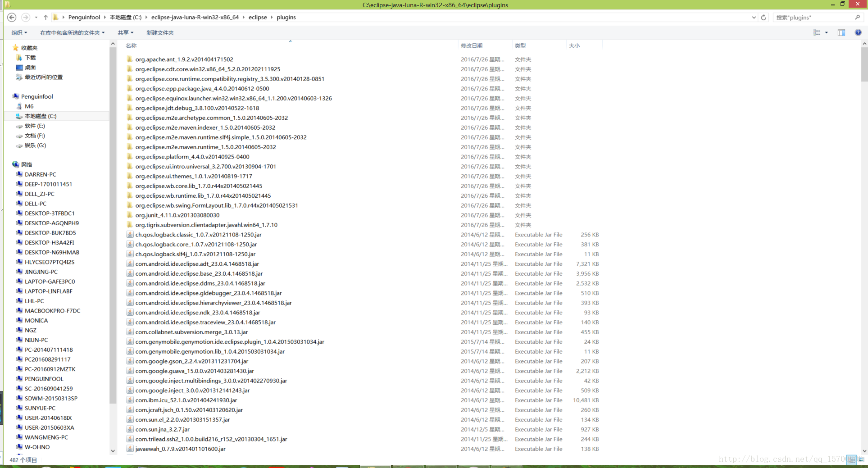Open 桌面 in favorites
This screenshot has height=468, width=868.
click(x=30, y=68)
